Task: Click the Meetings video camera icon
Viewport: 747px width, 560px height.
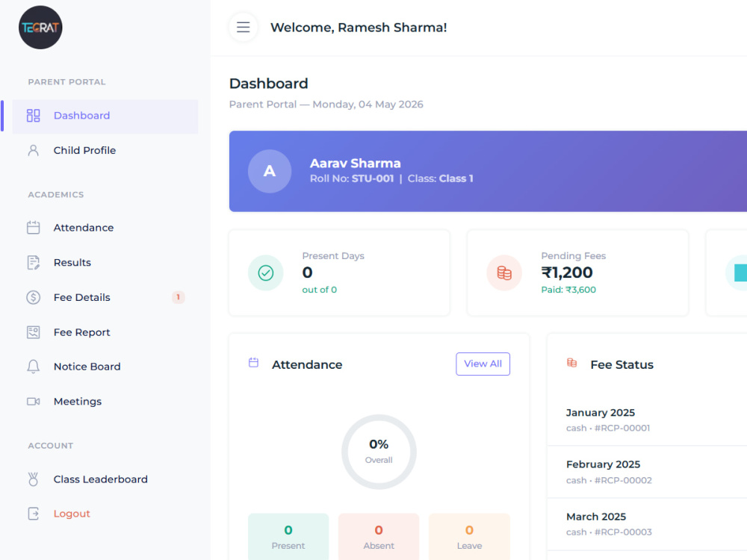Action: click(34, 402)
